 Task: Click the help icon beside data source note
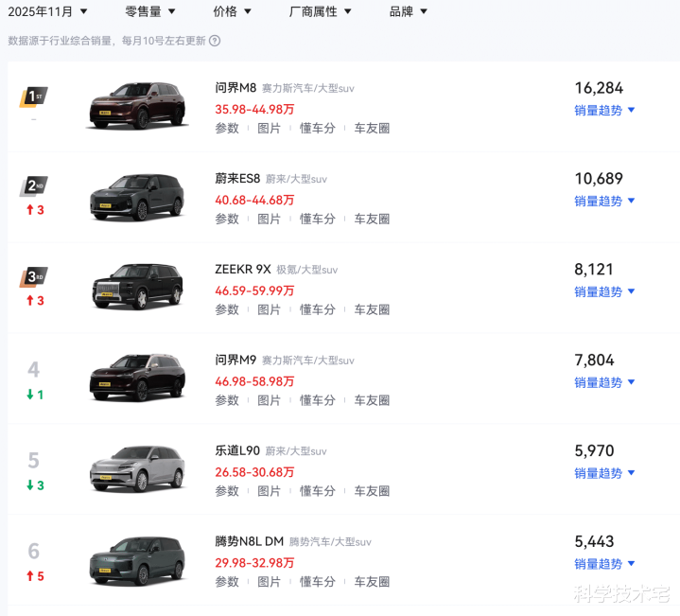point(215,41)
